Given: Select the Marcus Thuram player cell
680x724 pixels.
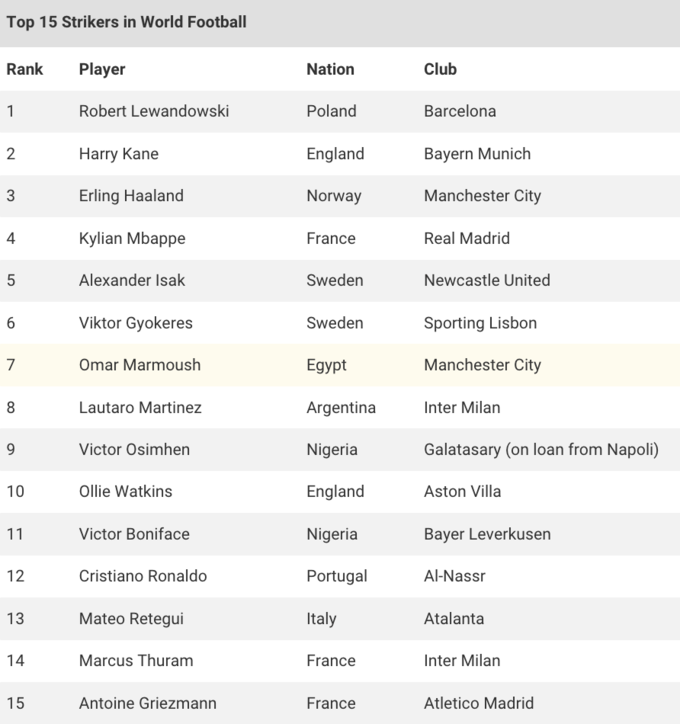Looking at the screenshot, I should pyautogui.click(x=136, y=660).
